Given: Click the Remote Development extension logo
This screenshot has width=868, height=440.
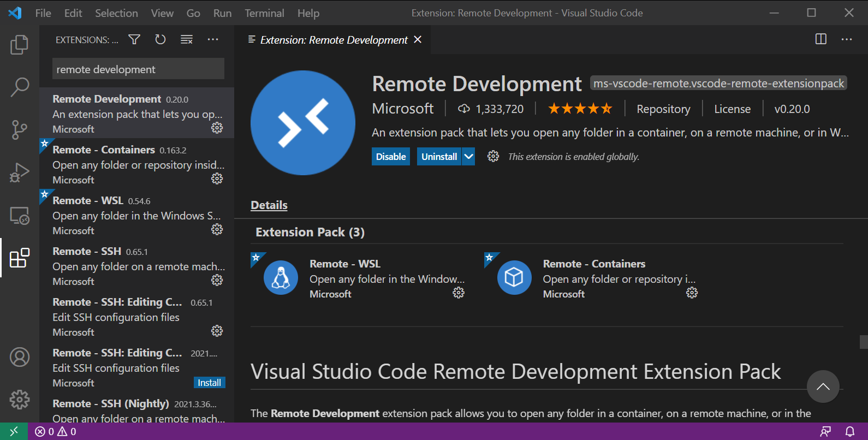Looking at the screenshot, I should click(x=303, y=123).
